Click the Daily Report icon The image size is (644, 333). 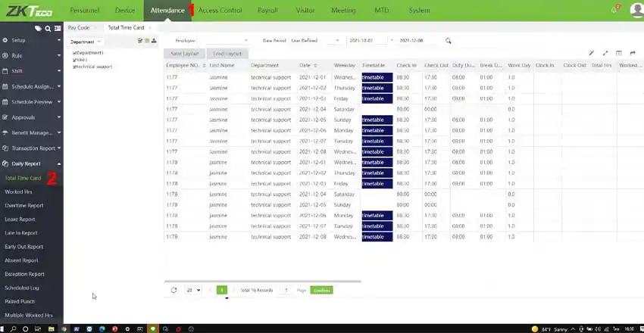pos(5,163)
